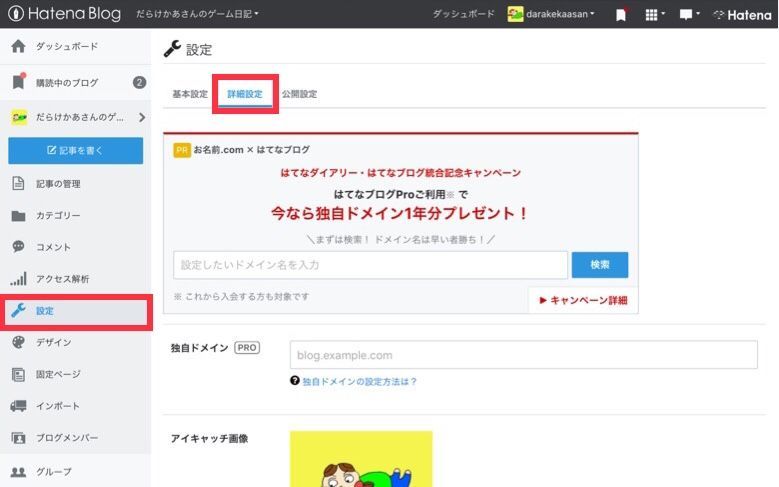Click the subscribed blogs count badge 2
Screen dimensions: 779x487
[140, 82]
